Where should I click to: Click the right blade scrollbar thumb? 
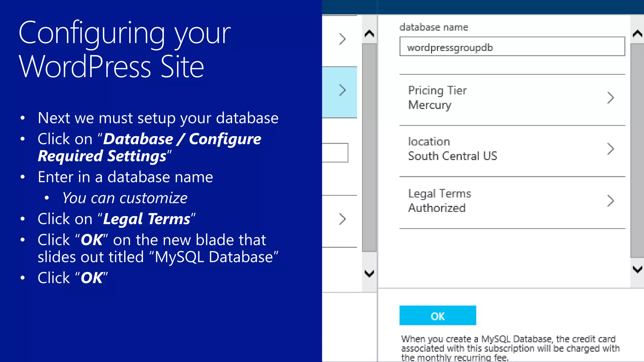[637, 151]
